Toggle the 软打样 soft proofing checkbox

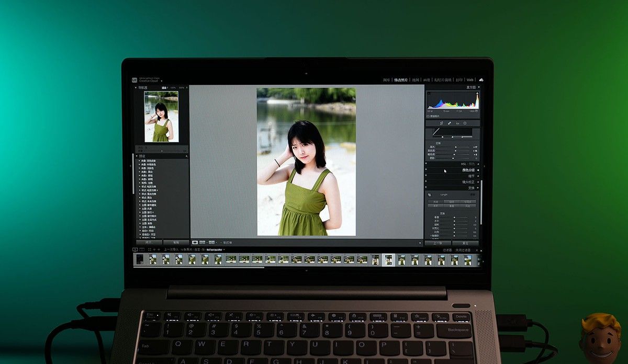click(x=221, y=243)
